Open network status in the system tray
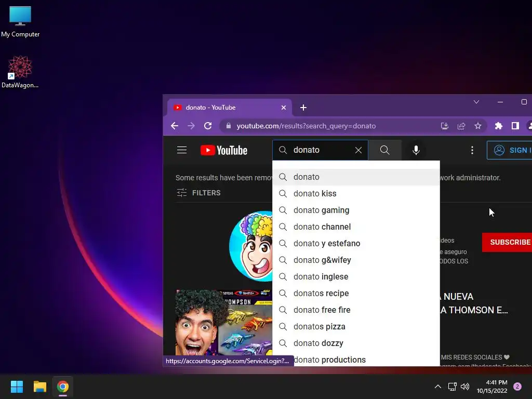Viewport: 532px width, 399px height. click(x=453, y=387)
